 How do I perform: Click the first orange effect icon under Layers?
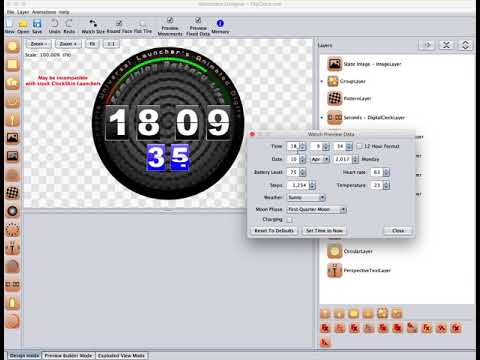[x=325, y=313]
